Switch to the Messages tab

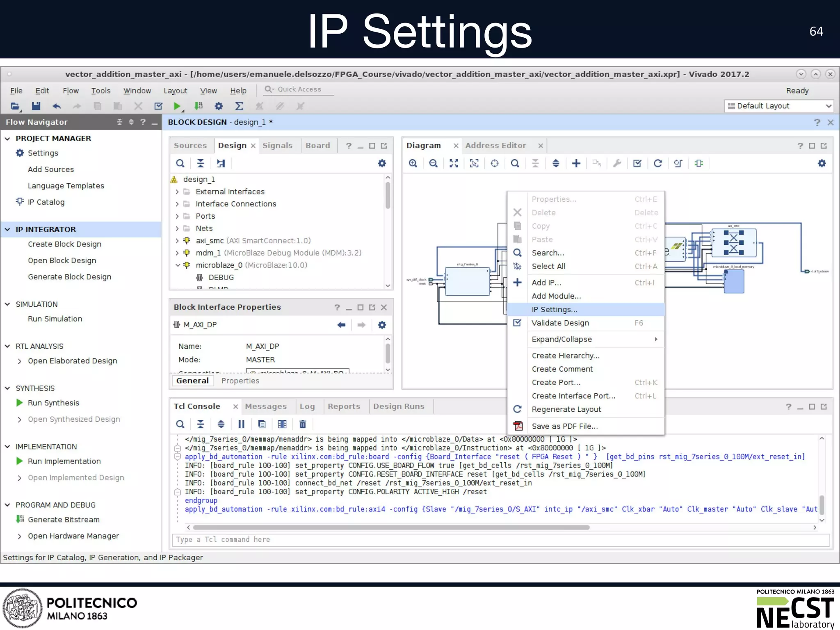coord(266,406)
